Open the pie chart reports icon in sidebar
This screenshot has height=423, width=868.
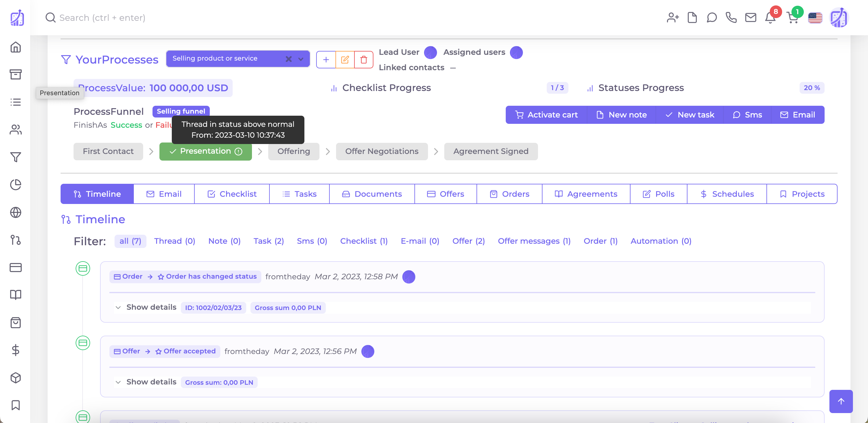(x=15, y=185)
